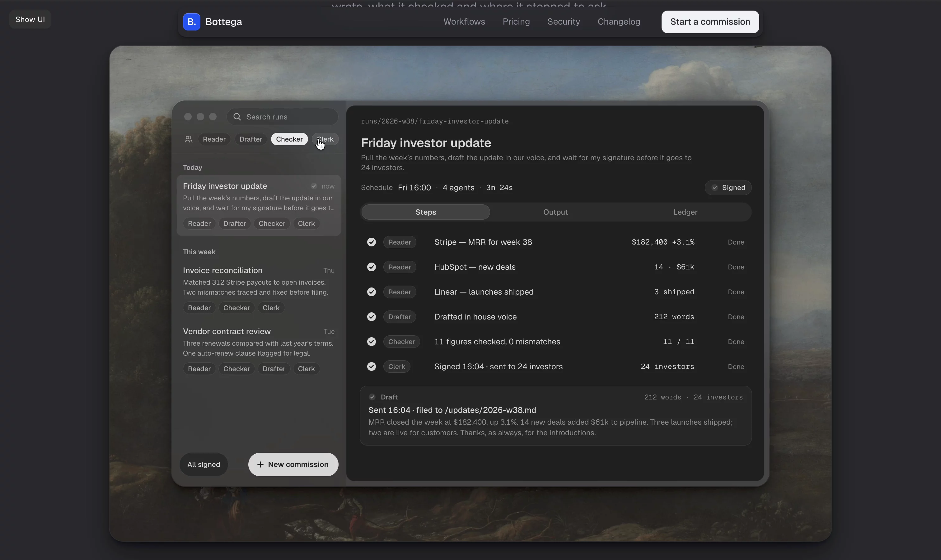The width and height of the screenshot is (941, 560).
Task: Click check icon on Linear launches step
Action: point(372,292)
